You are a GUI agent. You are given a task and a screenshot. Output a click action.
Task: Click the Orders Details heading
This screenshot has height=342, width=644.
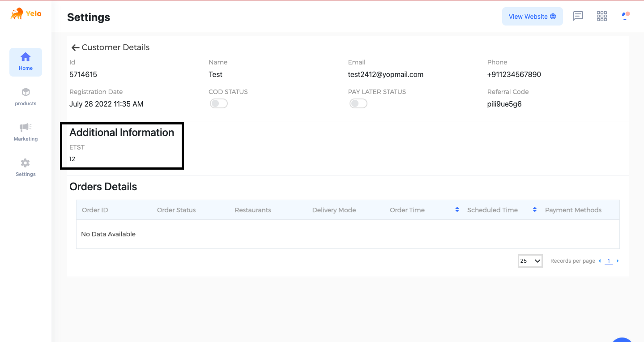point(103,187)
